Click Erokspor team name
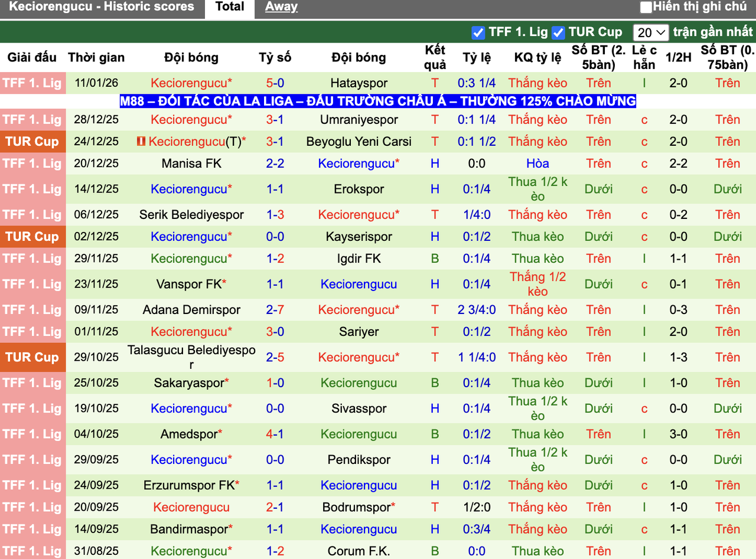This screenshot has width=756, height=559. (x=359, y=189)
